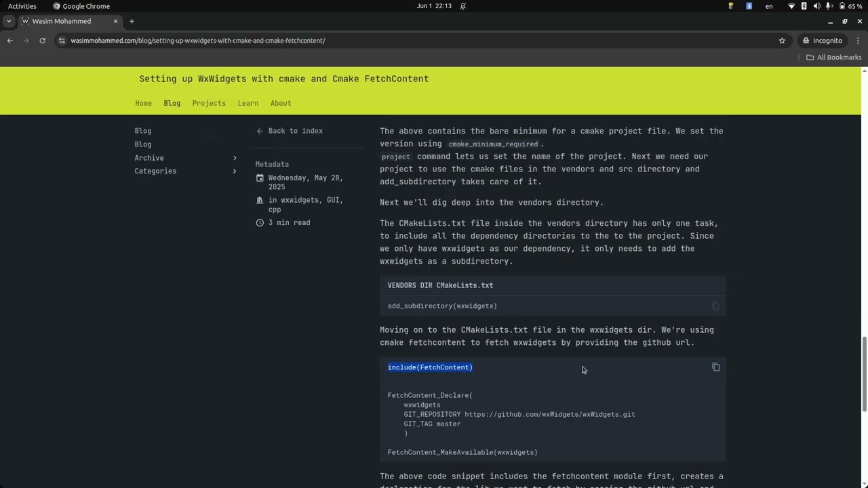Open the Google Chrome app menu
Viewport: 868px width, 488px height.
pos(81,6)
